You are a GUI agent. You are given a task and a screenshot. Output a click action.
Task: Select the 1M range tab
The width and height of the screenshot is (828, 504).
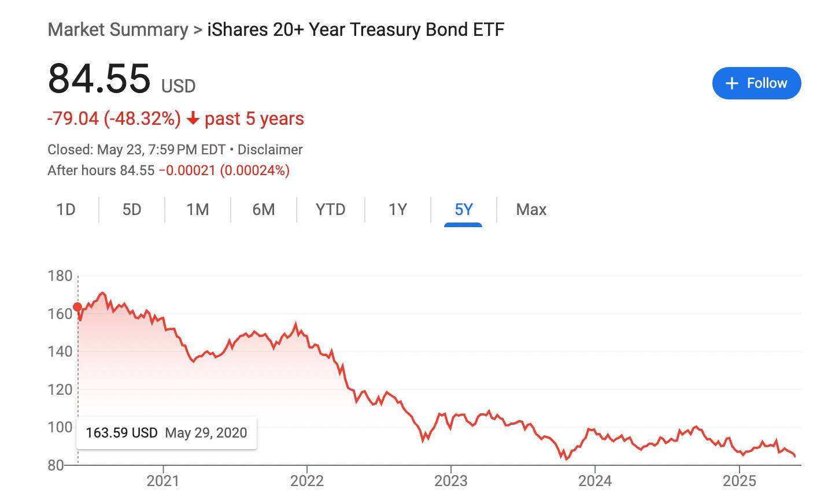pos(198,209)
